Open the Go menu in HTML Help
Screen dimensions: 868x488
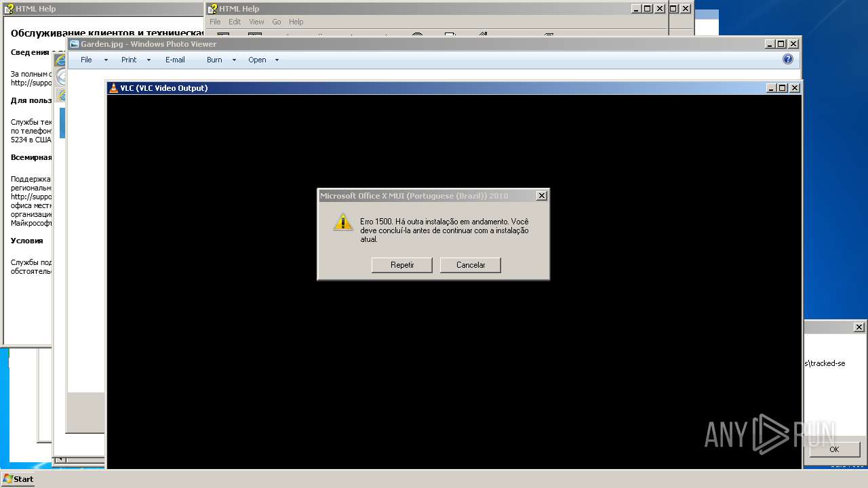click(x=277, y=22)
